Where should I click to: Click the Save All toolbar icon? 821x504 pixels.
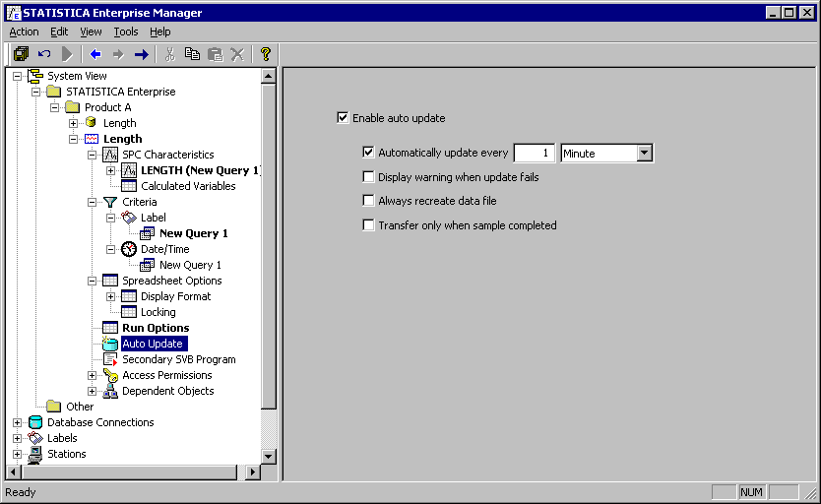click(x=21, y=54)
